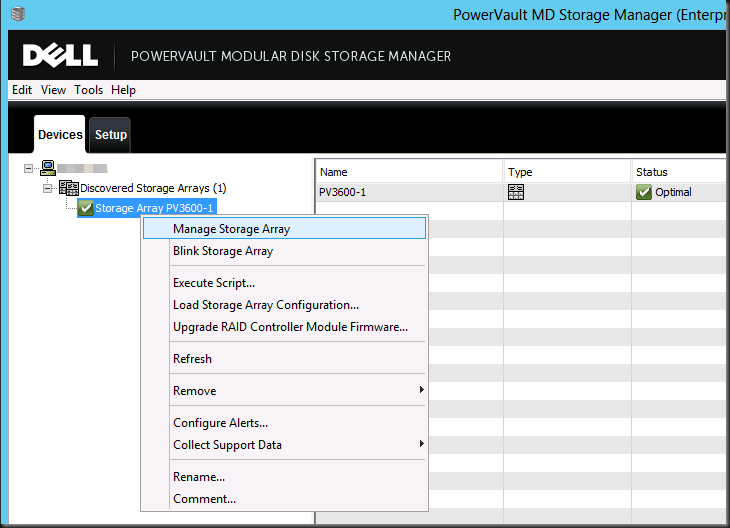
Task: Click the storage manager app icon in title bar
Action: pyautogui.click(x=18, y=14)
